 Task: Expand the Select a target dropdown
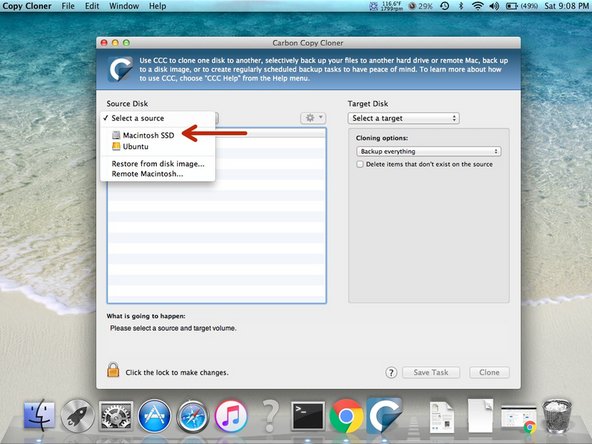404,118
